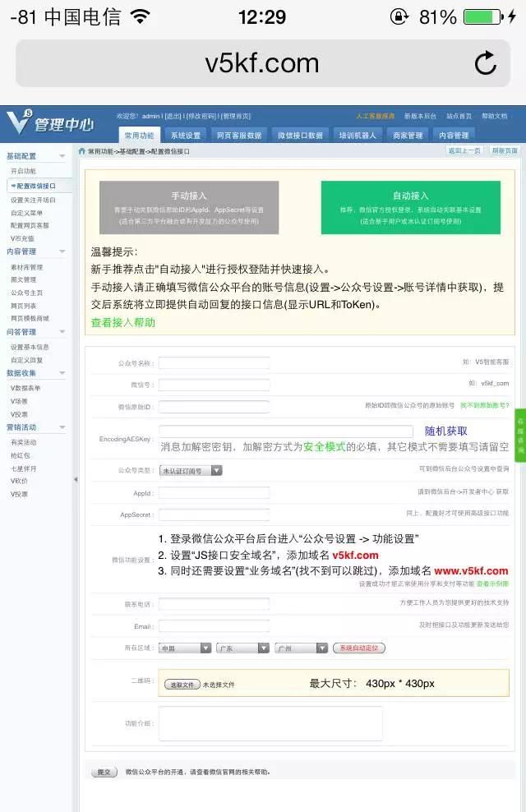Open the 中国 country dropdown
The height and width of the screenshot is (812, 526).
pyautogui.click(x=185, y=648)
